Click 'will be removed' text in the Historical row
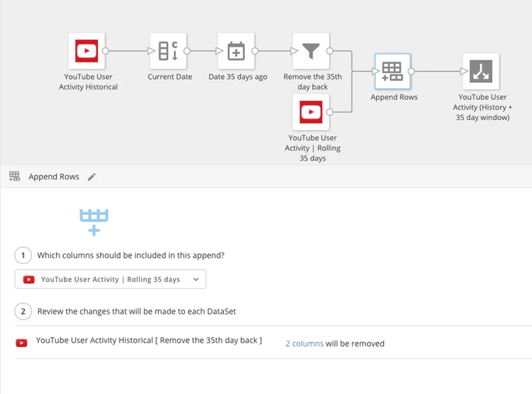The image size is (532, 394). (355, 344)
